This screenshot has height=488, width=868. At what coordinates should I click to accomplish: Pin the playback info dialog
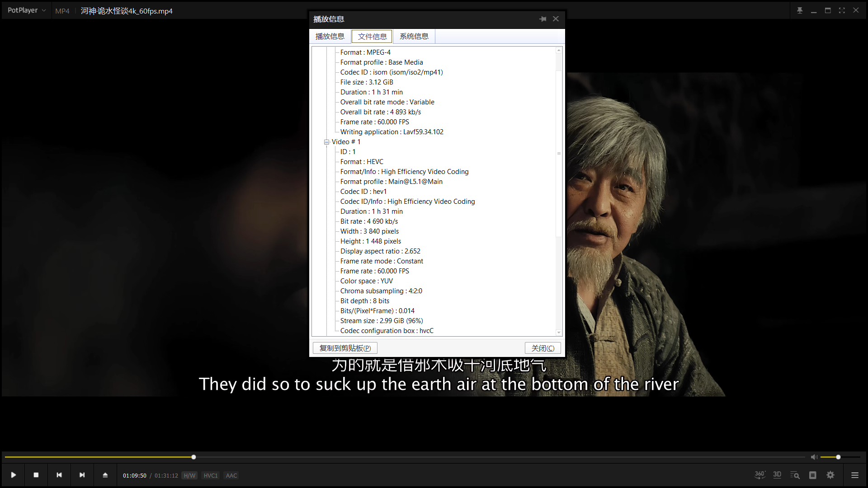tap(543, 19)
